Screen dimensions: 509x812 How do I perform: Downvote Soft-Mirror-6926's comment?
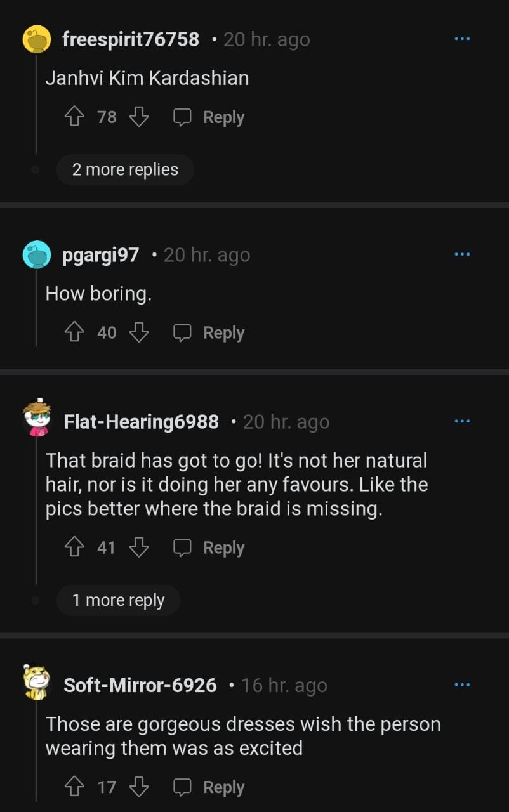click(139, 787)
